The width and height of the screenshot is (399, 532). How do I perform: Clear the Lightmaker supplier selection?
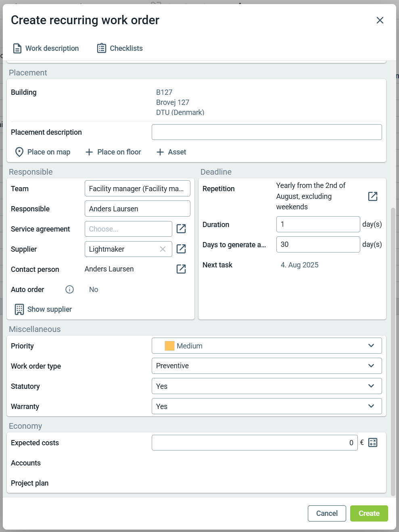click(163, 249)
